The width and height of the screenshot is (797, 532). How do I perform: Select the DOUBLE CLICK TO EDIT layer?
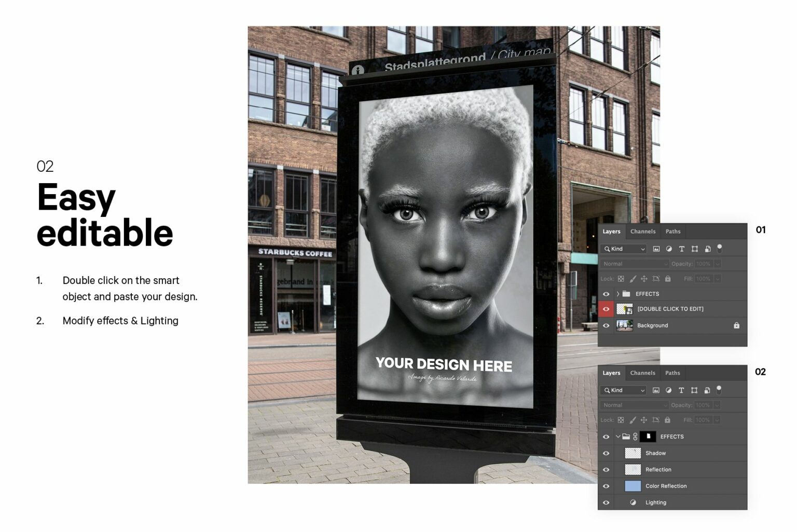point(671,309)
